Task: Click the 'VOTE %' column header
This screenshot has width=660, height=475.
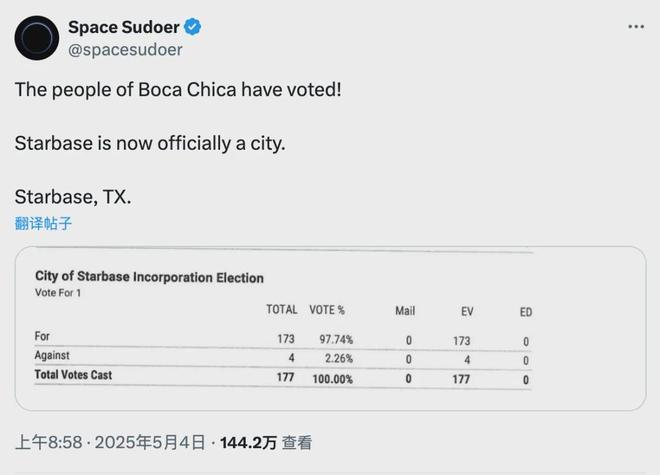Action: coord(327,310)
